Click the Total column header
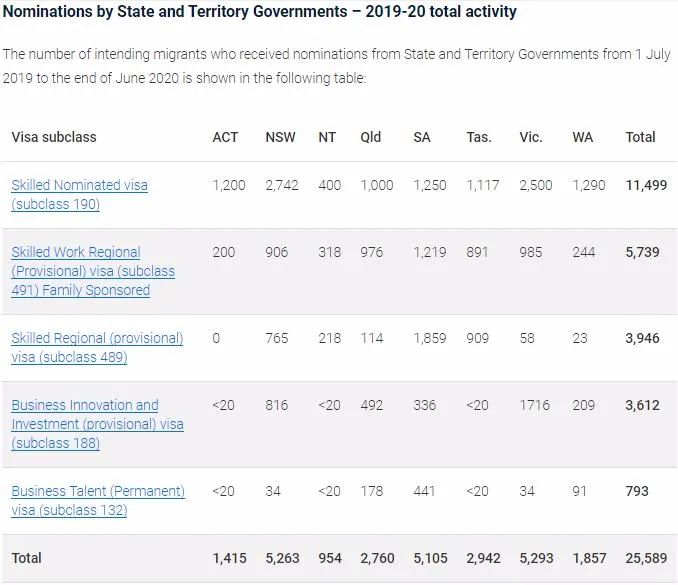Screen dimensions: 678x585 [x=640, y=137]
